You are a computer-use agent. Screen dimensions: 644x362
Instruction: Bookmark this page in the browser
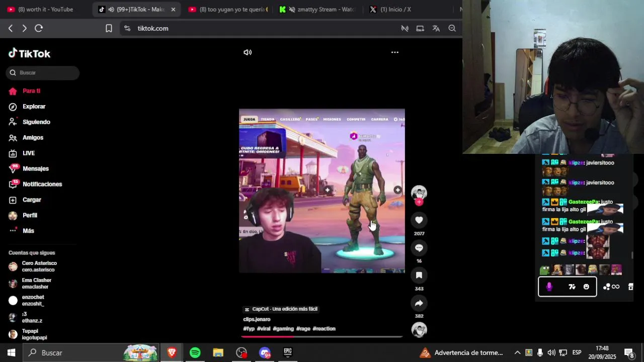pyautogui.click(x=109, y=29)
